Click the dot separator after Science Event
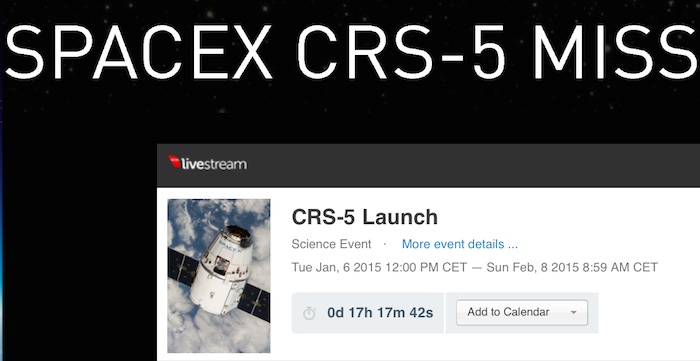 point(385,245)
